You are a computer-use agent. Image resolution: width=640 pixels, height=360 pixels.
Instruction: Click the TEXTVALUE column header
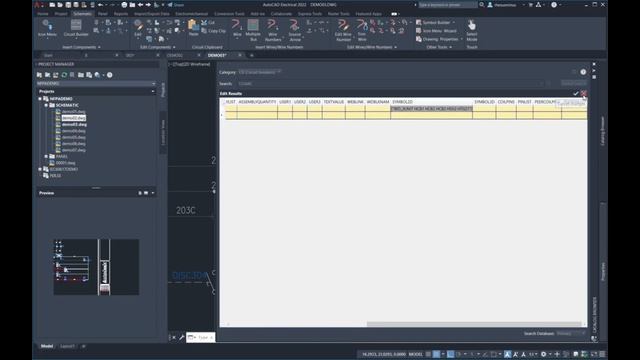click(x=333, y=102)
